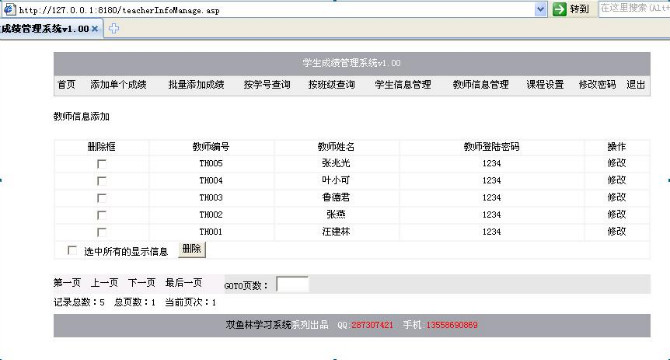
Task: Navigate to 按班级查询
Action: 332,85
